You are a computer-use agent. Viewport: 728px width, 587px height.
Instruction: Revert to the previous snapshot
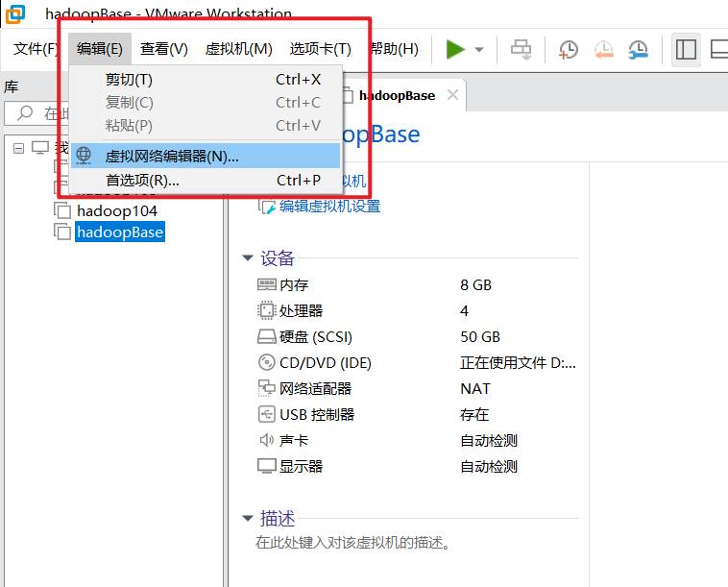[603, 49]
